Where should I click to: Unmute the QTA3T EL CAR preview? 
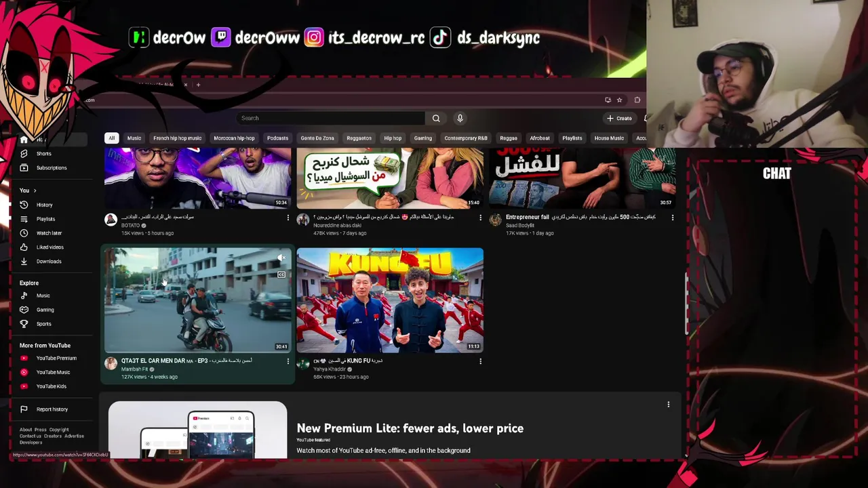coord(281,258)
